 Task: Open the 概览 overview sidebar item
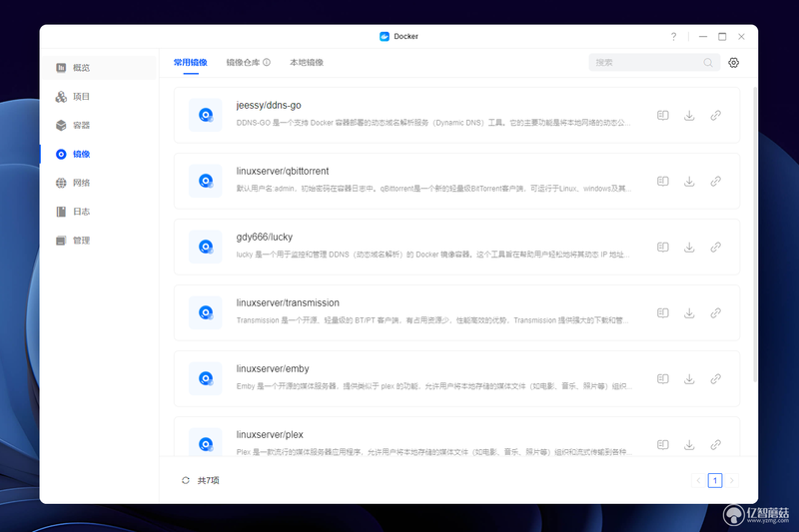point(98,67)
